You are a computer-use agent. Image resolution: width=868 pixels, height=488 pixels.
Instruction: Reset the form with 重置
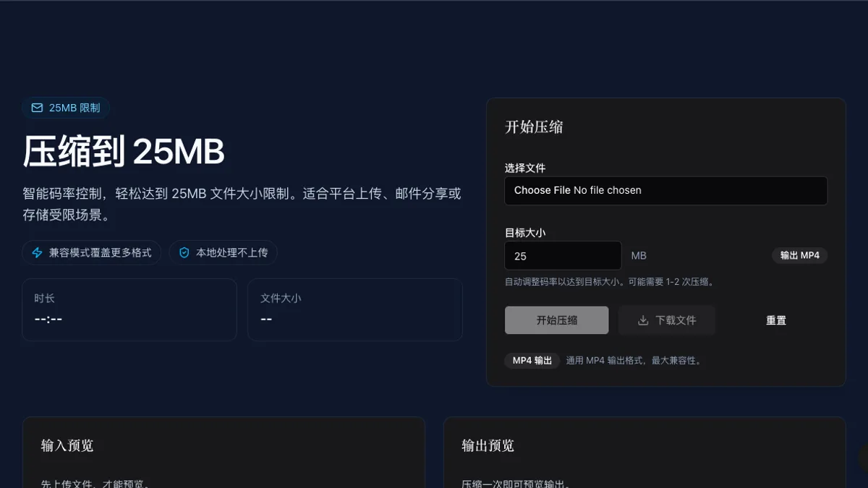click(776, 320)
